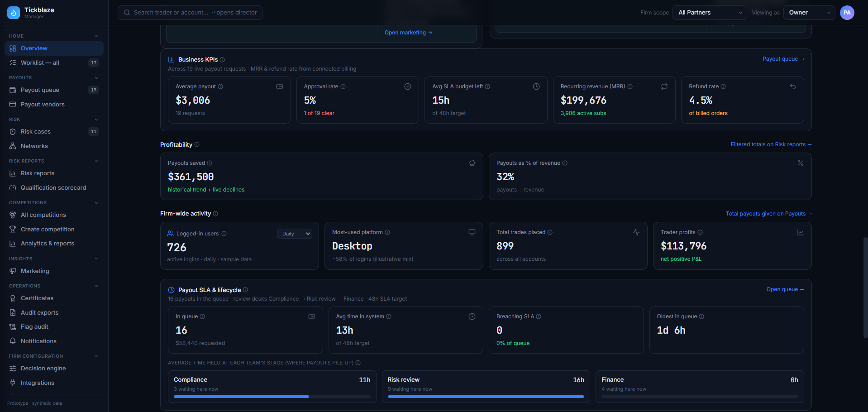Click the info icon beside Trader profits

(x=700, y=232)
